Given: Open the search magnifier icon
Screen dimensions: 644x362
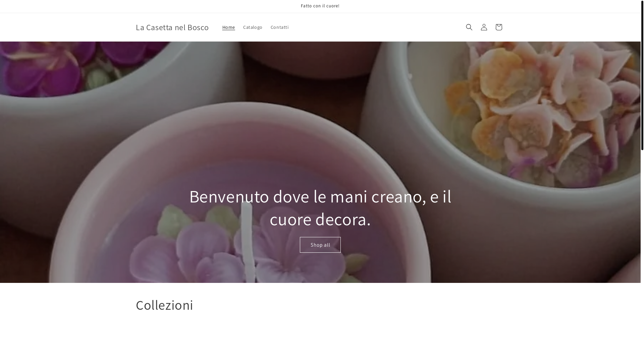Looking at the screenshot, I should 469,27.
